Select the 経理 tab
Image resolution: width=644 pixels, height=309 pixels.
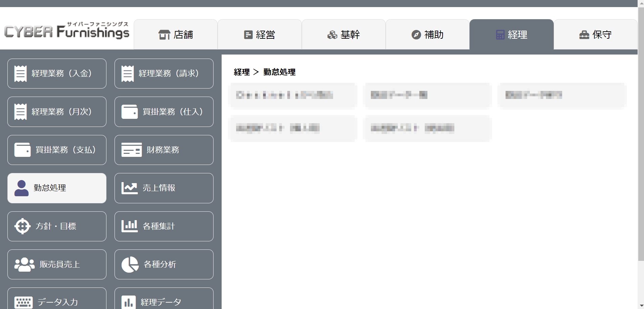(x=511, y=35)
